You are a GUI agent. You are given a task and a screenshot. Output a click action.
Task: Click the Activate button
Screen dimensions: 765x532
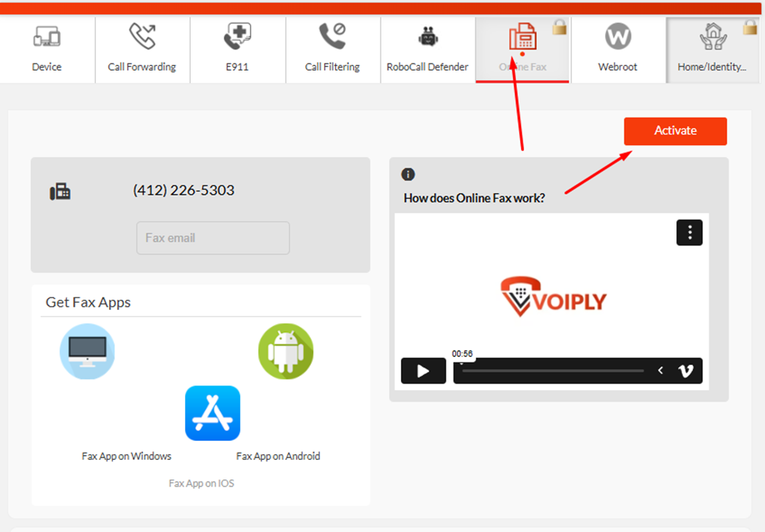click(x=676, y=131)
